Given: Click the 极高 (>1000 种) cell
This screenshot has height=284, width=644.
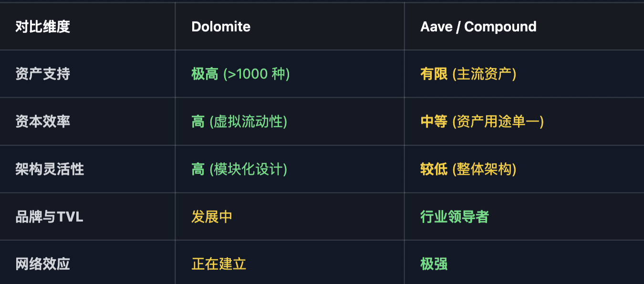Looking at the screenshot, I should coord(240,74).
